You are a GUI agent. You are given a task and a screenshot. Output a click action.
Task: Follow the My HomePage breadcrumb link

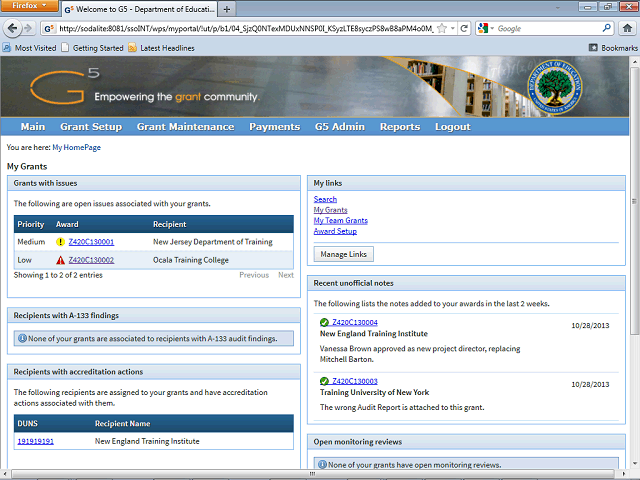click(76, 147)
